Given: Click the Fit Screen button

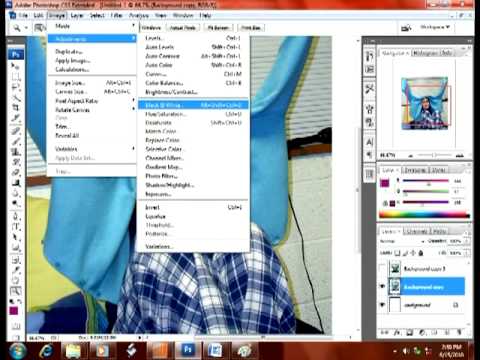Looking at the screenshot, I should [x=218, y=28].
